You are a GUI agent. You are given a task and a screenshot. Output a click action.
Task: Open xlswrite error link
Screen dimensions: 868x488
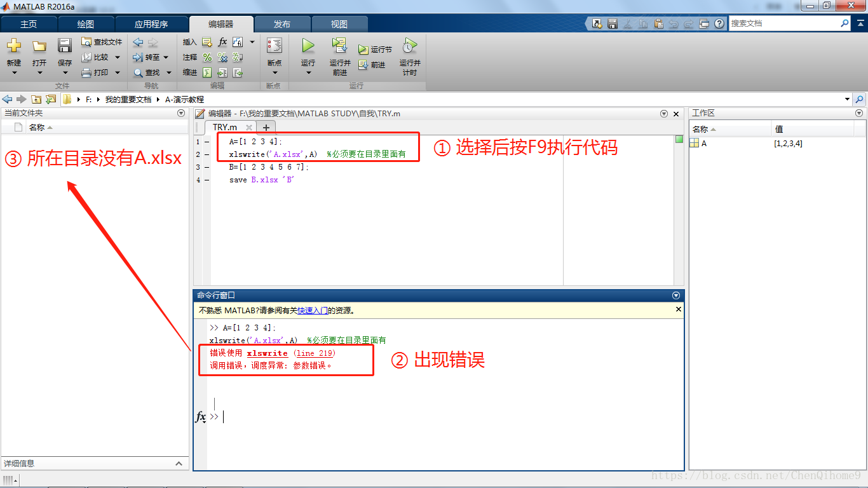pyautogui.click(x=267, y=353)
